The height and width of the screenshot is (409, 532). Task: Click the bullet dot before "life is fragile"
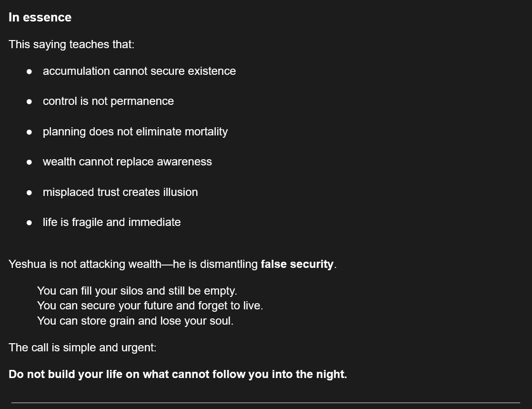[29, 223]
